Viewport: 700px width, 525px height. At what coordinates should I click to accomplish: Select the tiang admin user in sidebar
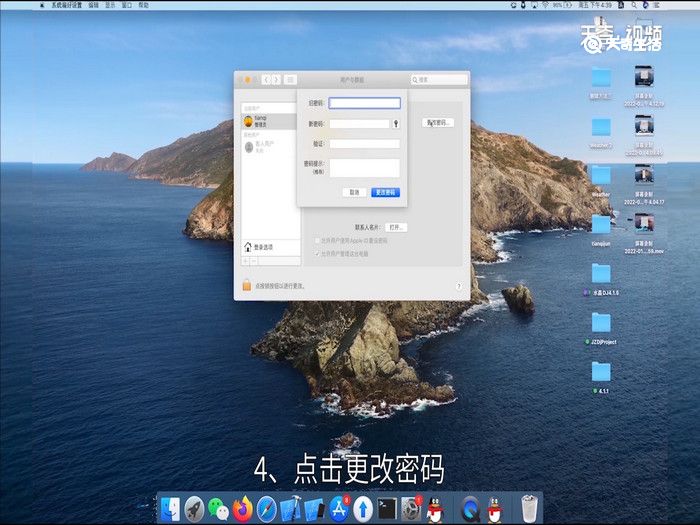pos(269,121)
